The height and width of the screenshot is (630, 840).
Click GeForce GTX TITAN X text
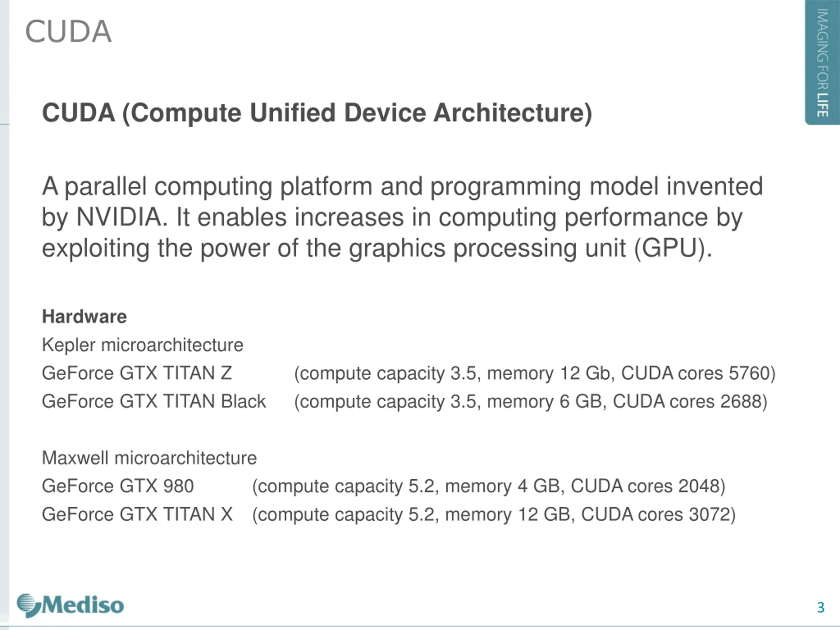tap(137, 514)
